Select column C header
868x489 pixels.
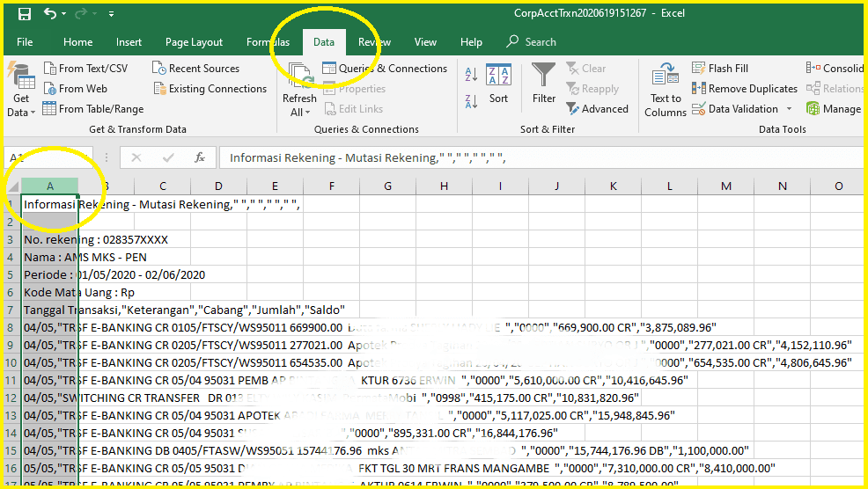[163, 186]
